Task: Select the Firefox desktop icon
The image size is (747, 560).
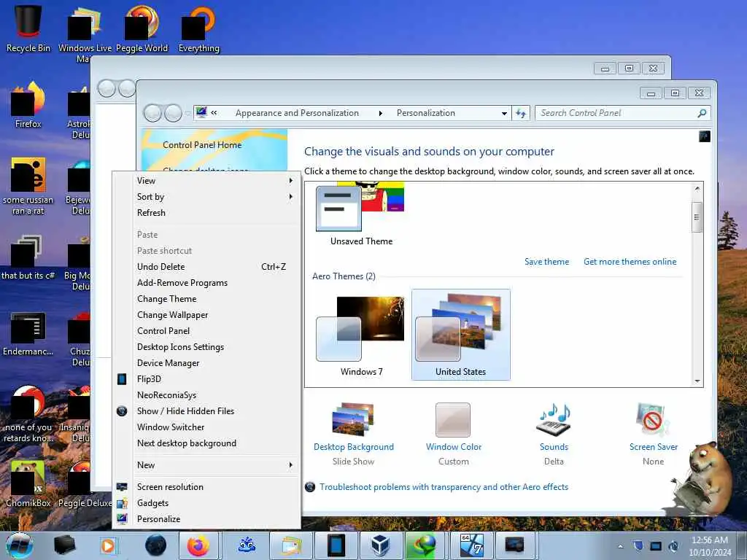Action: [x=28, y=105]
